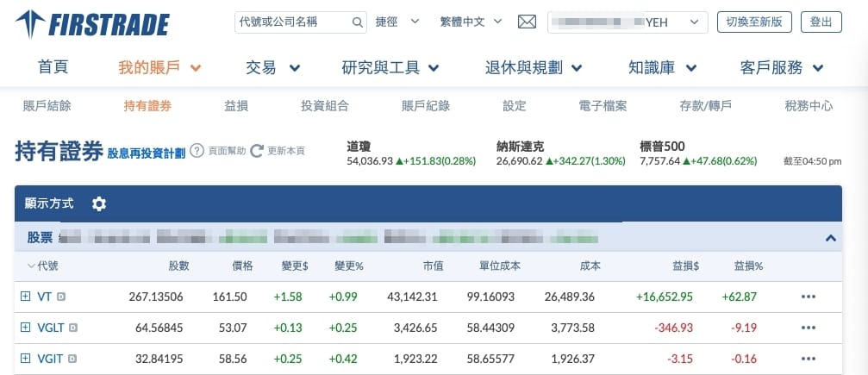Viewport: 868px width, 375px height.
Task: Click 切換至新版 button
Action: click(x=754, y=22)
